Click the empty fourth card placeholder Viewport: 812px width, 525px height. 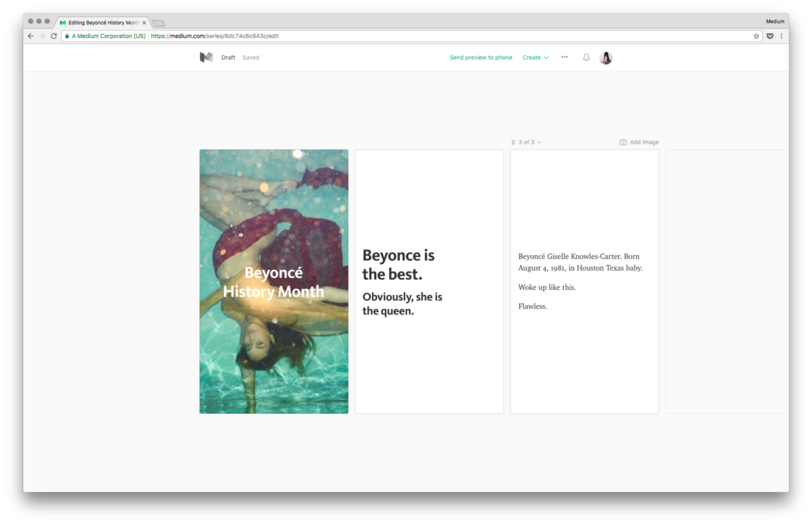point(727,281)
